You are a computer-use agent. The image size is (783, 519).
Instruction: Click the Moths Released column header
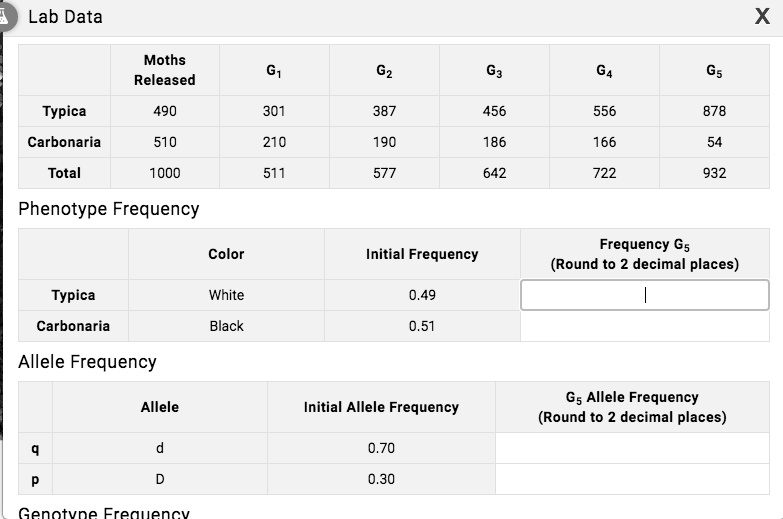pyautogui.click(x=165, y=70)
